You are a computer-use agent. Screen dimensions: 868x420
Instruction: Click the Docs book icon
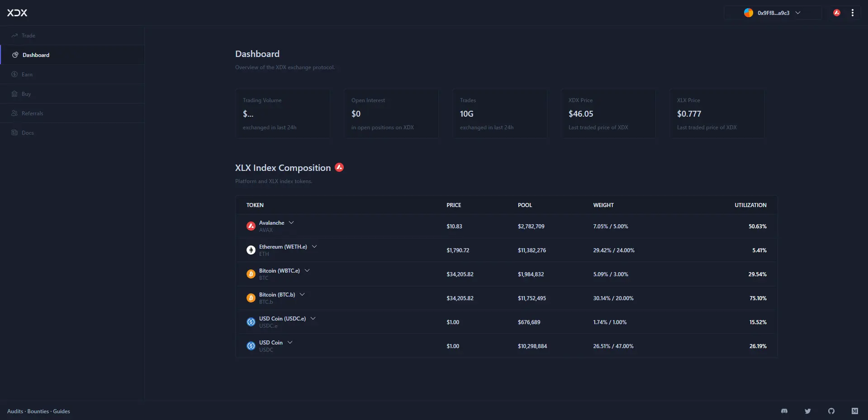14,132
